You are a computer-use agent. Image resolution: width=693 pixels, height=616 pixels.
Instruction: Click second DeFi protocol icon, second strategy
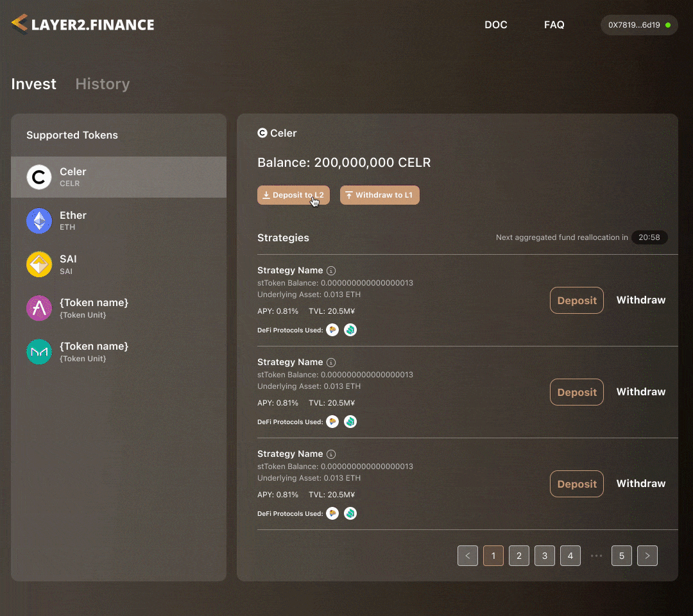[x=350, y=422]
